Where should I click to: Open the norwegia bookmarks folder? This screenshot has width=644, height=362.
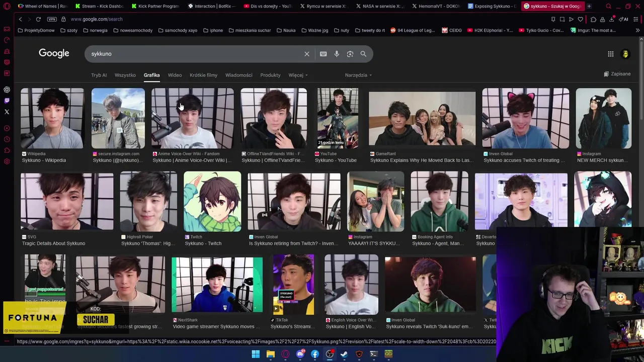95,30
